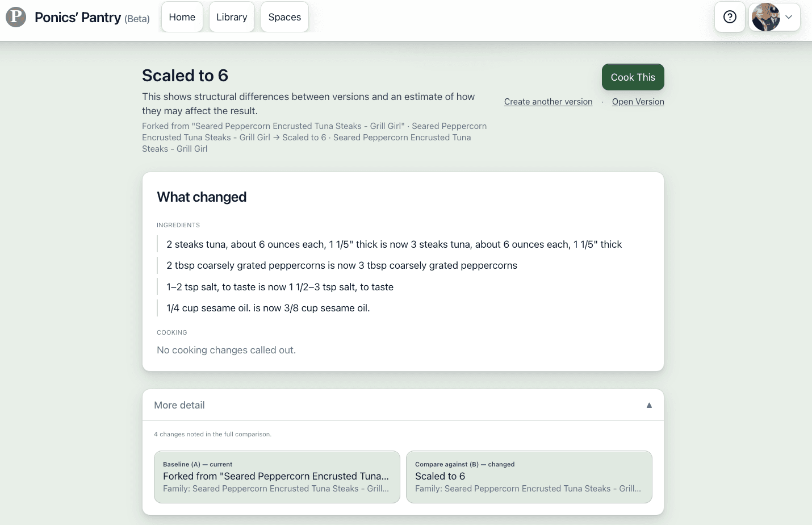Click the tuna steaks ingredient change line
This screenshot has width=812, height=525.
(x=394, y=244)
